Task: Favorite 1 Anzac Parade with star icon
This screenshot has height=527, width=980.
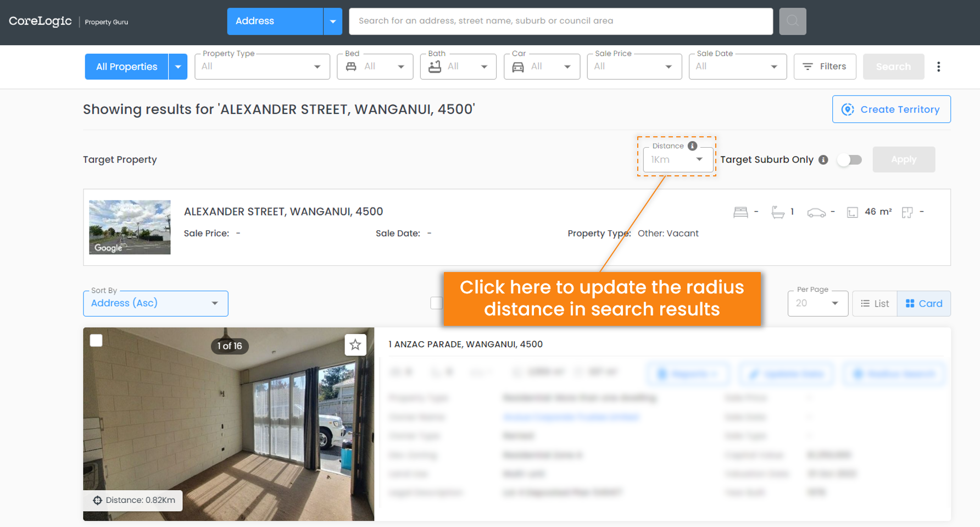Action: 355,345
